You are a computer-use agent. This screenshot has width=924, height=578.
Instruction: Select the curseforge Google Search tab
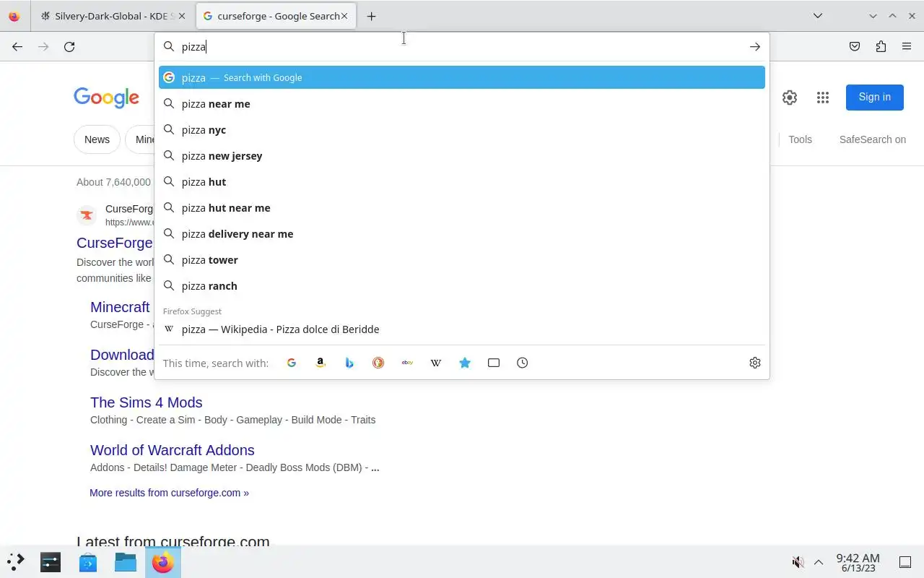point(276,16)
